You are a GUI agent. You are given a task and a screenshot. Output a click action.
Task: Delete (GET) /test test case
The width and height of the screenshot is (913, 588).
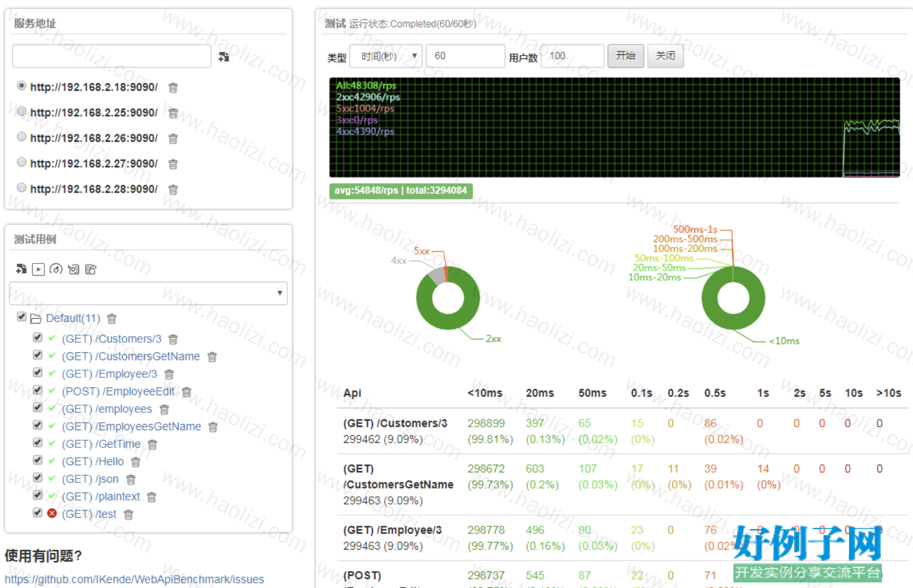(128, 515)
